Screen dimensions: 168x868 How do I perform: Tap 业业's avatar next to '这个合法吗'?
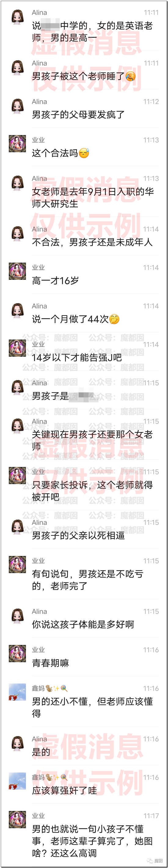[x=17, y=144]
